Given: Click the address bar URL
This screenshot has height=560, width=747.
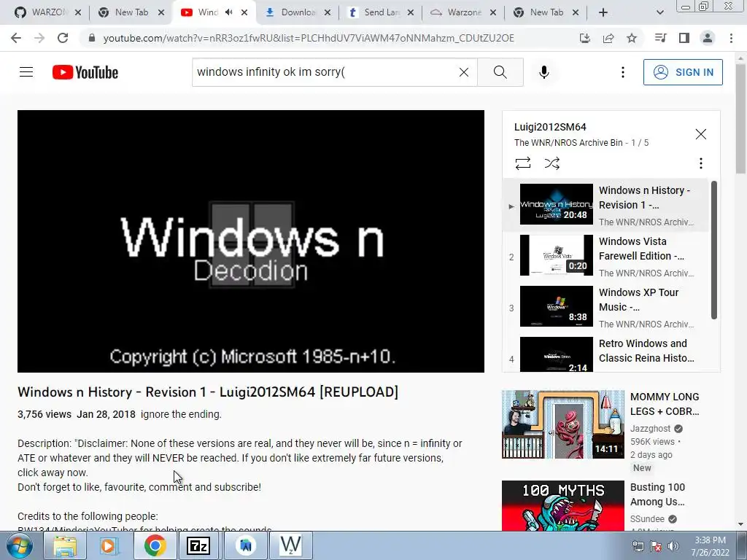Looking at the screenshot, I should point(309,38).
